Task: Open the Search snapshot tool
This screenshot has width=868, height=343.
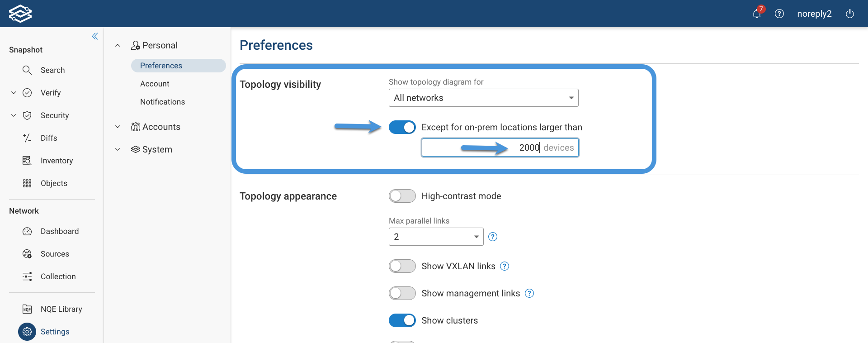Action: click(53, 70)
